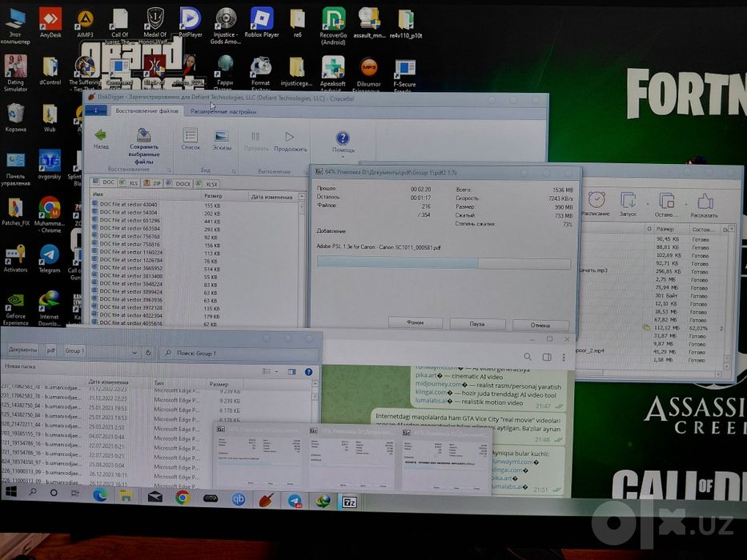Open the GeForce Experience desktop shortcut

pyautogui.click(x=15, y=309)
